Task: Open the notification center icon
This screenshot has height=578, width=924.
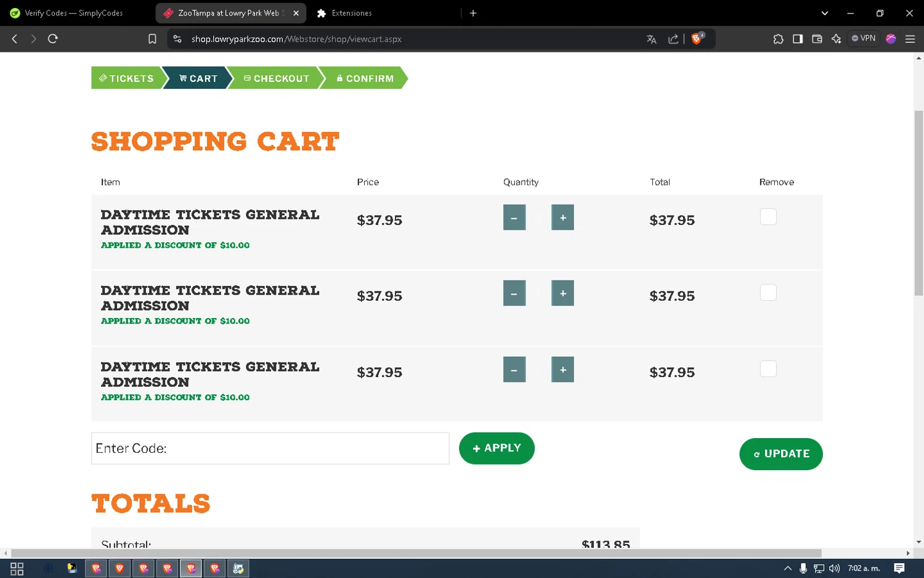Action: click(x=899, y=568)
